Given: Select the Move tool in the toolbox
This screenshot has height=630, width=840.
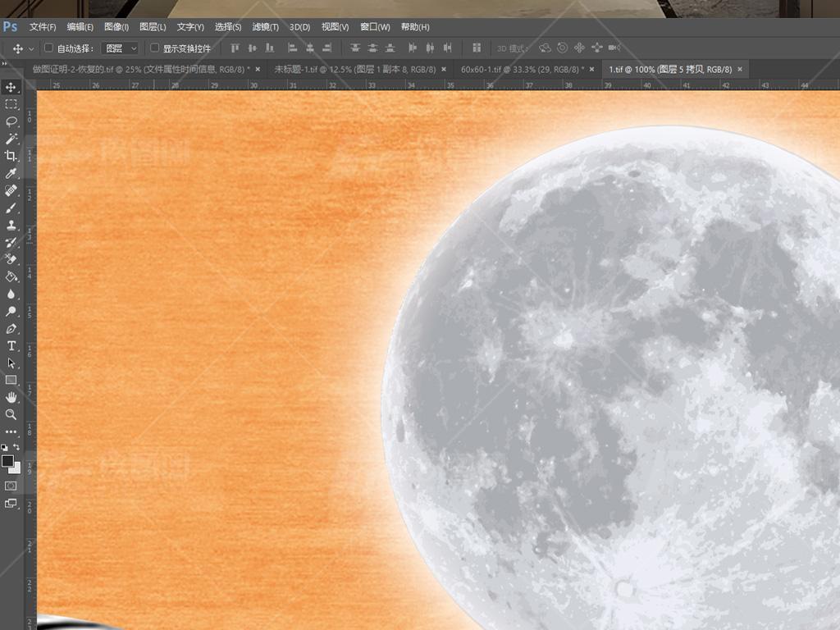Looking at the screenshot, I should [x=11, y=87].
